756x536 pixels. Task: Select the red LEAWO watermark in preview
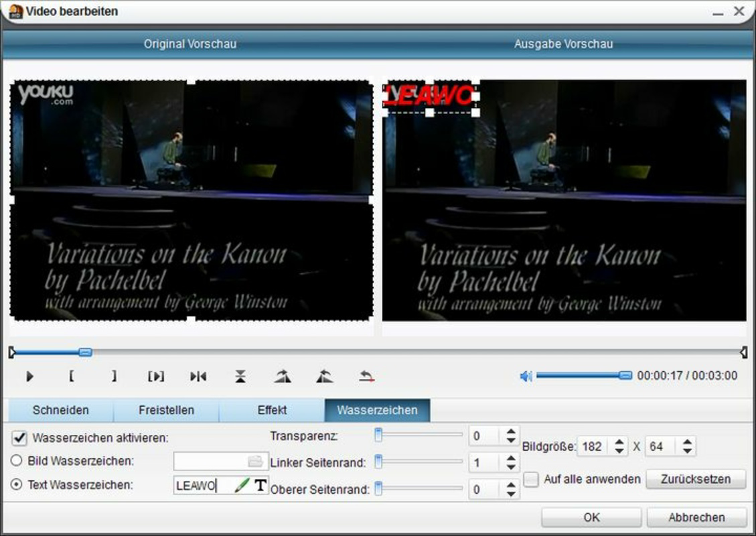430,96
